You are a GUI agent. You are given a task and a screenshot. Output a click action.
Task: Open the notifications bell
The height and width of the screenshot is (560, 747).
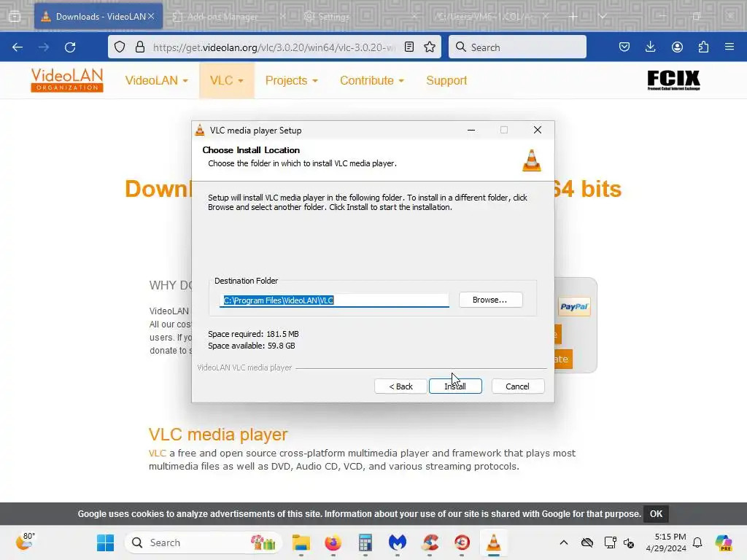[697, 542]
